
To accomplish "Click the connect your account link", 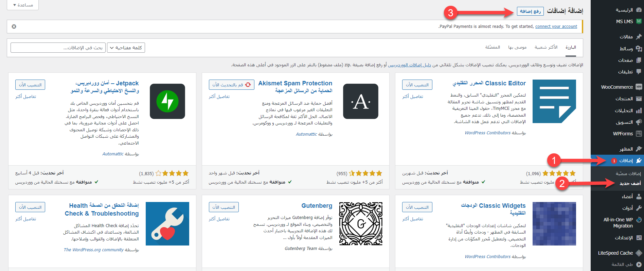I will click(556, 27).
